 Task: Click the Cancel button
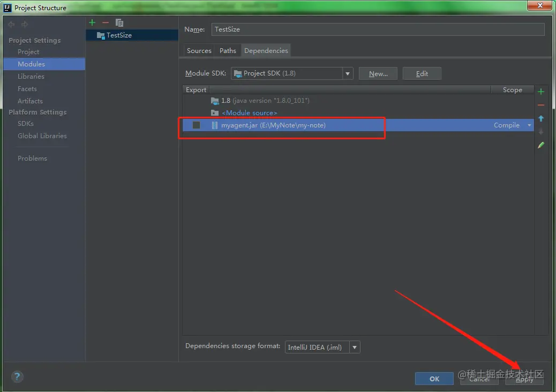479,379
